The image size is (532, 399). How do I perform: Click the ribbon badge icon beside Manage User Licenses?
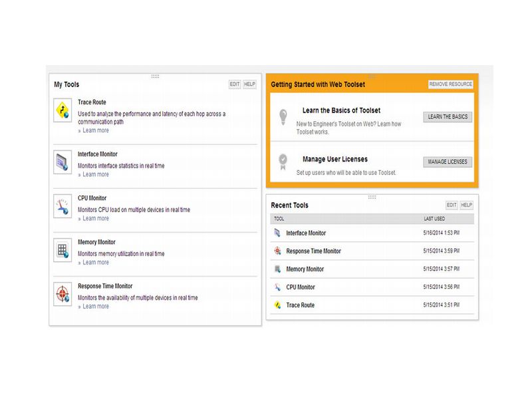[x=283, y=162]
